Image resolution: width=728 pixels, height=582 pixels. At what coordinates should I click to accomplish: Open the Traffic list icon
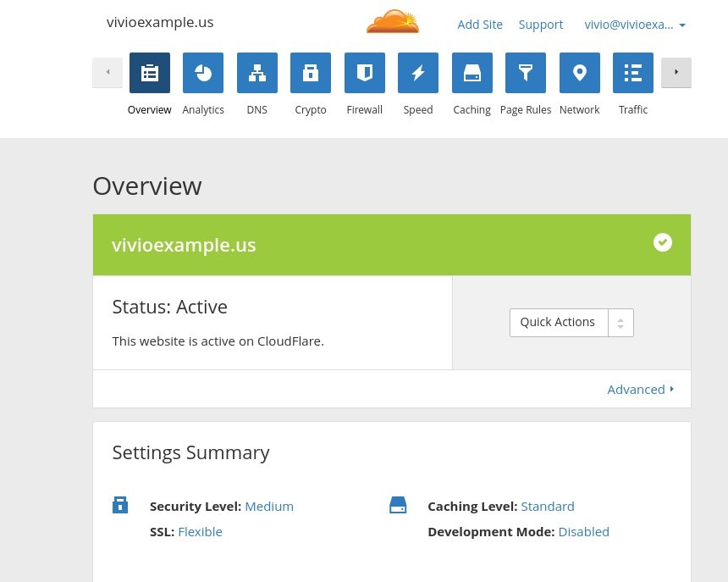(633, 73)
